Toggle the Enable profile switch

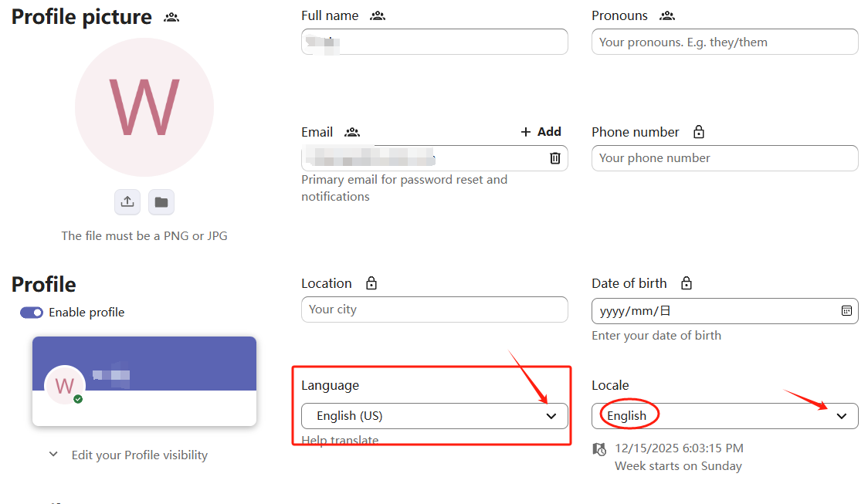[x=32, y=313]
